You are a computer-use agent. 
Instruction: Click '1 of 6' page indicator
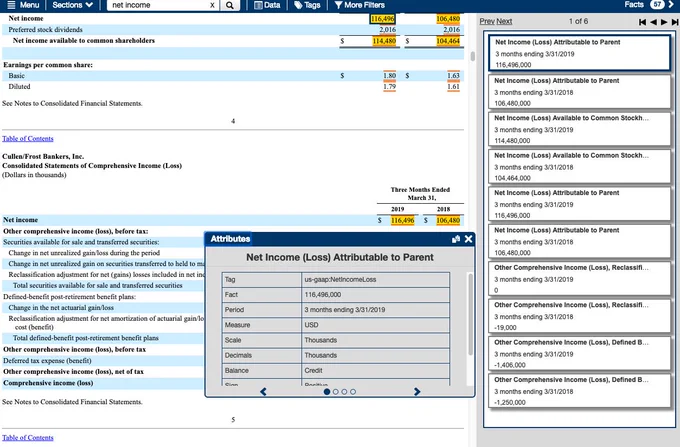click(x=578, y=21)
